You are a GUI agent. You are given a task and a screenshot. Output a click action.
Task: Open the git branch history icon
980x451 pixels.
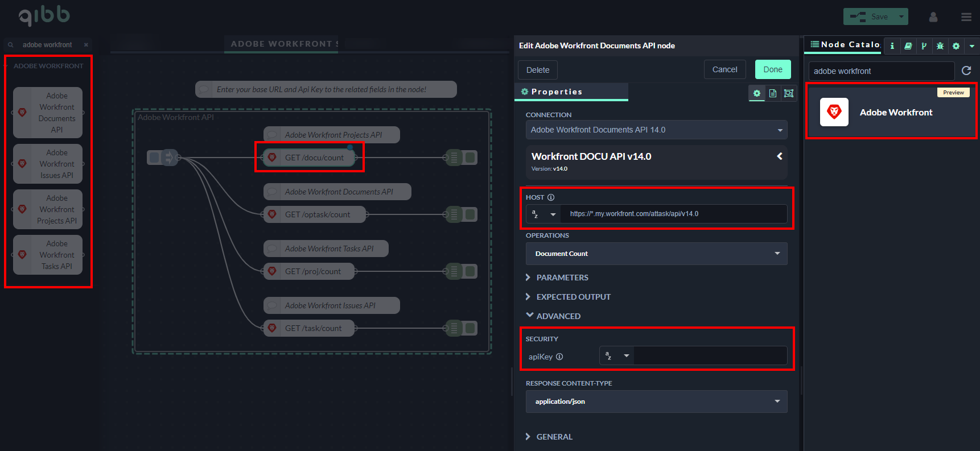tap(924, 45)
